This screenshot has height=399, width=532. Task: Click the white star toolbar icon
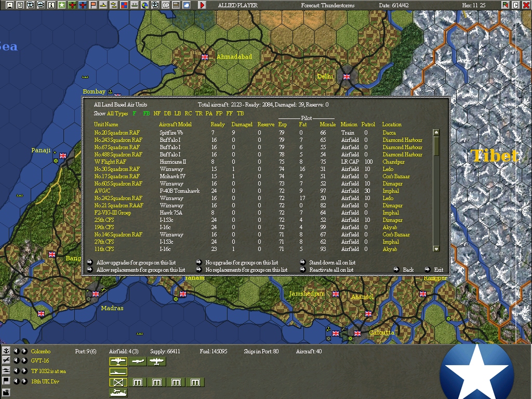click(x=62, y=5)
